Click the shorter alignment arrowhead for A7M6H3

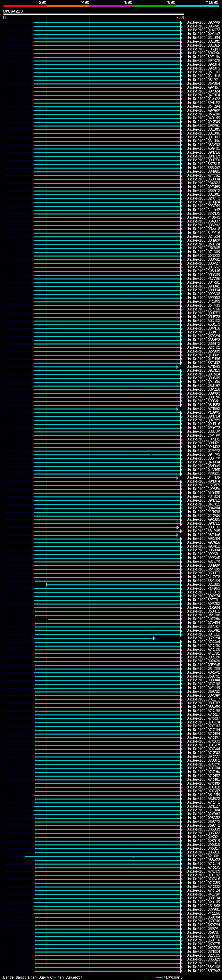177,367
